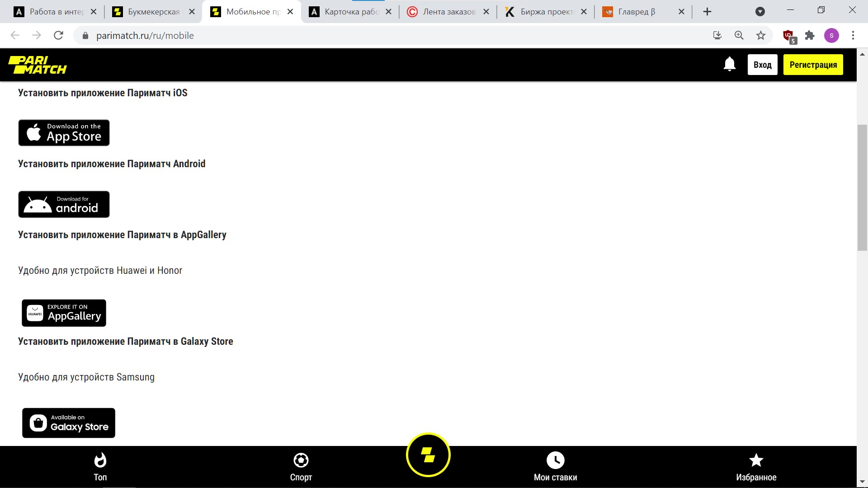Image resolution: width=868 pixels, height=488 pixels.
Task: Download the Android app badge
Action: tap(64, 204)
